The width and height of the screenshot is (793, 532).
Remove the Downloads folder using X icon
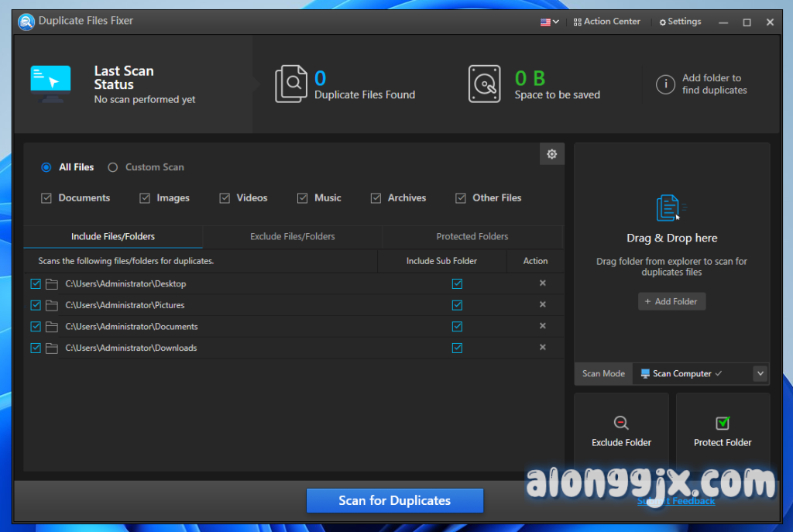[543, 348]
